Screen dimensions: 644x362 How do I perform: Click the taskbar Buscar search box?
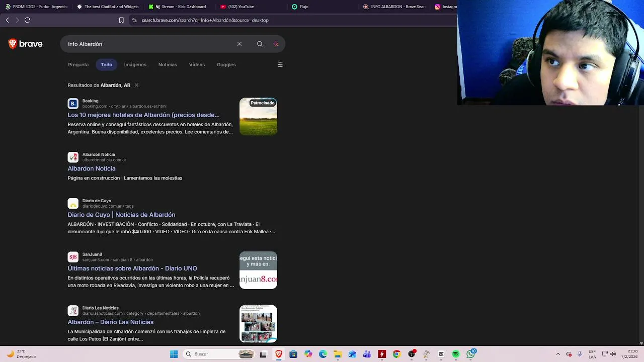(220, 354)
